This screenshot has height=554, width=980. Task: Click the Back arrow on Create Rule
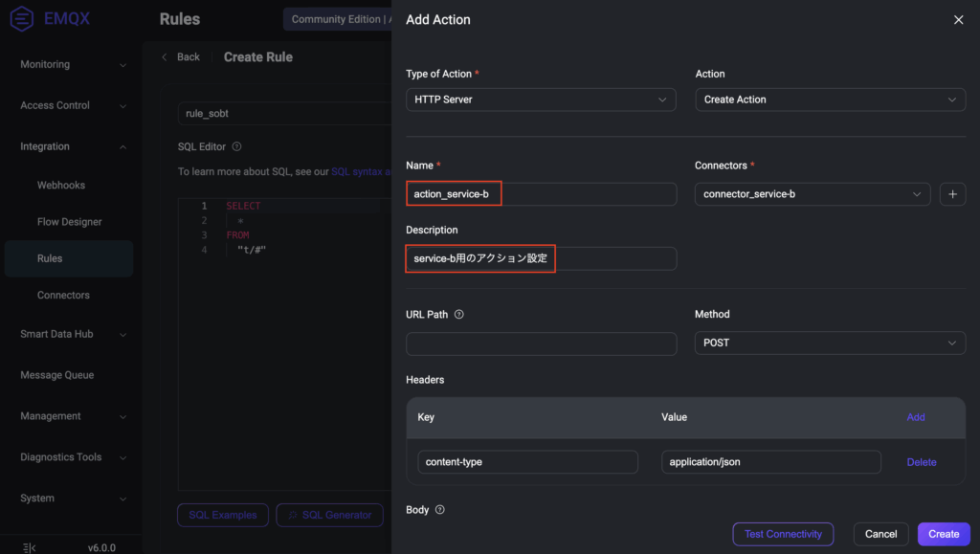pos(165,57)
